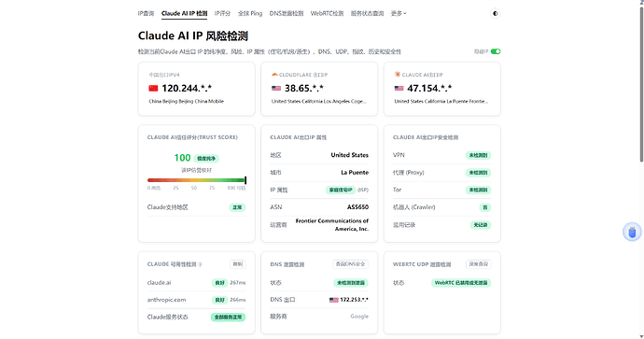Click the La Puente city value
Viewport: 644px width, 339px height.
tap(355, 173)
